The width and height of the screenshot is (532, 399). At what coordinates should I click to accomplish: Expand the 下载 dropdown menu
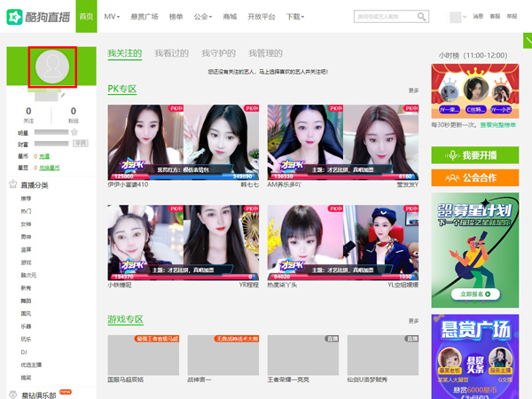(x=296, y=17)
